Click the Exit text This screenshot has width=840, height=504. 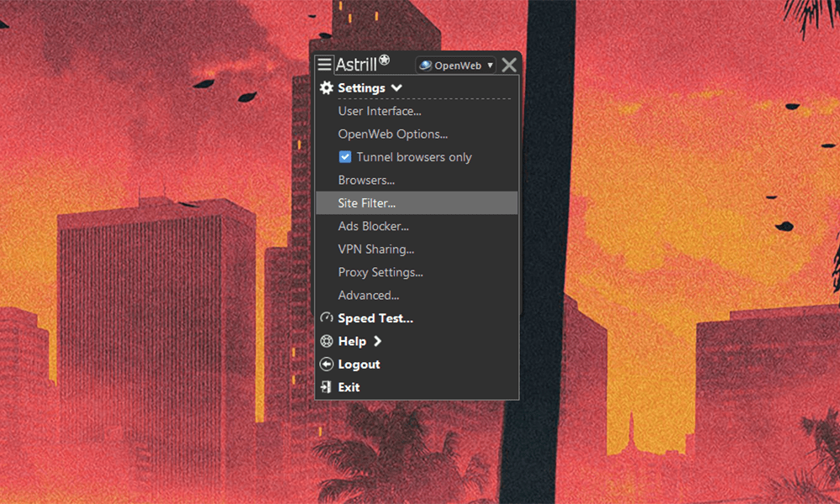[x=349, y=387]
